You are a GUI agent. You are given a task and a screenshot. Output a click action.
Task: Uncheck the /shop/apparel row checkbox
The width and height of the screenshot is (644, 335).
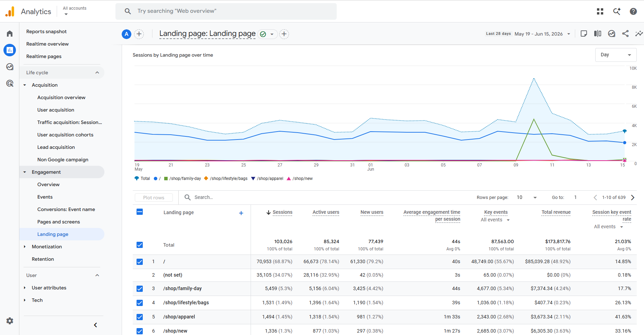(x=140, y=317)
